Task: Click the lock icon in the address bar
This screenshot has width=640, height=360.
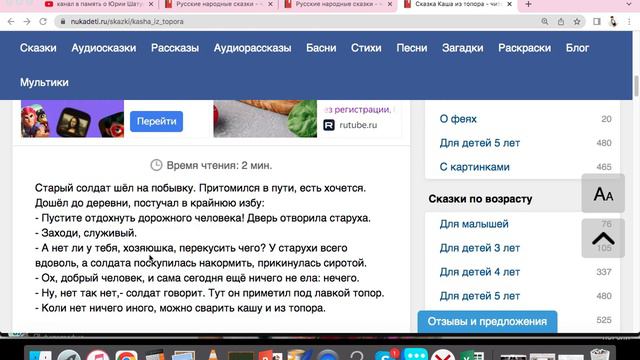Action: [63, 22]
